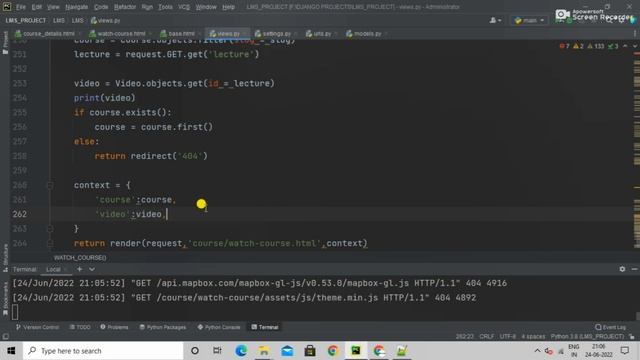Click the 133 weak warnings indicator
Image resolution: width=640 pixels, height=360 pixels.
(x=596, y=46)
